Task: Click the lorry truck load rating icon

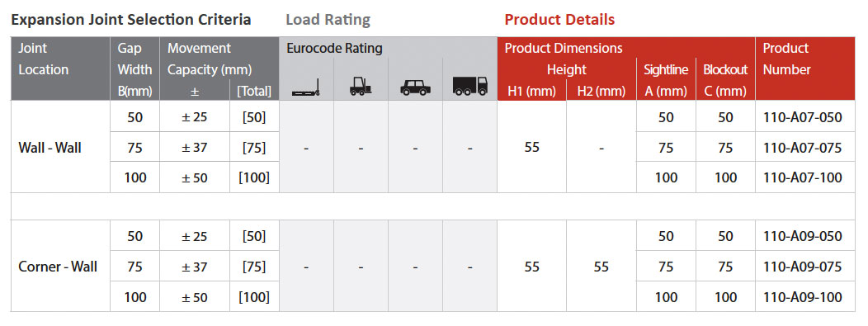Action: tap(470, 86)
